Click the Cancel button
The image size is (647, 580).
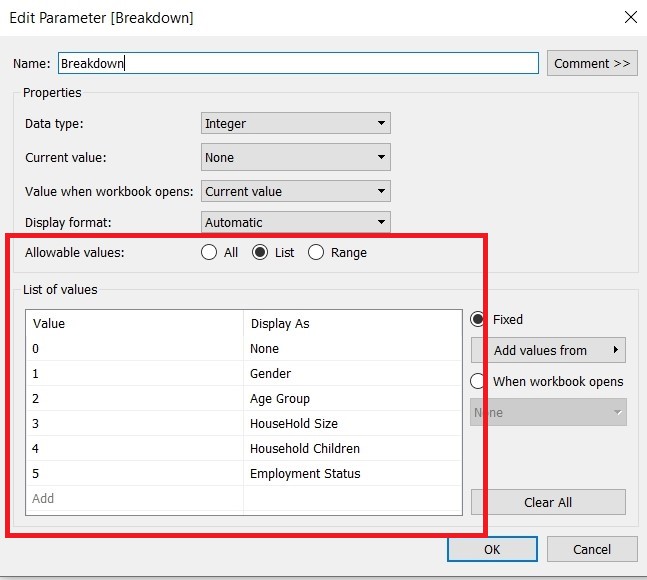tap(592, 549)
